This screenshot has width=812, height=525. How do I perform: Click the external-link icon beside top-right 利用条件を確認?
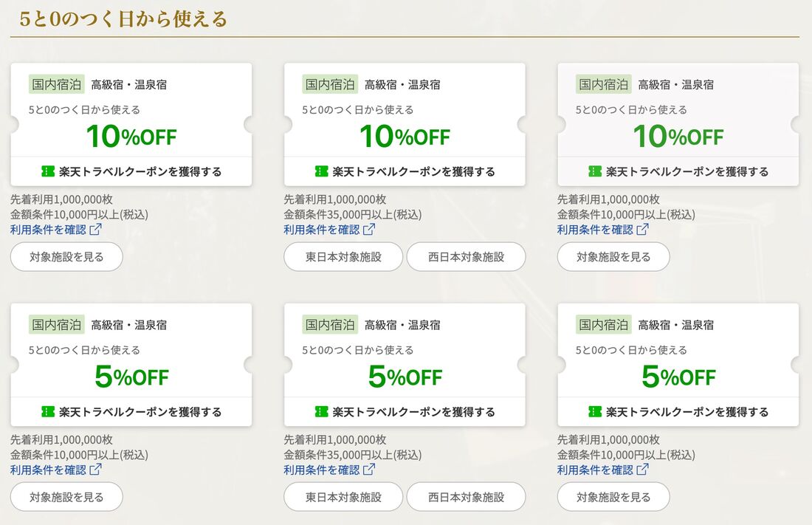click(x=643, y=229)
